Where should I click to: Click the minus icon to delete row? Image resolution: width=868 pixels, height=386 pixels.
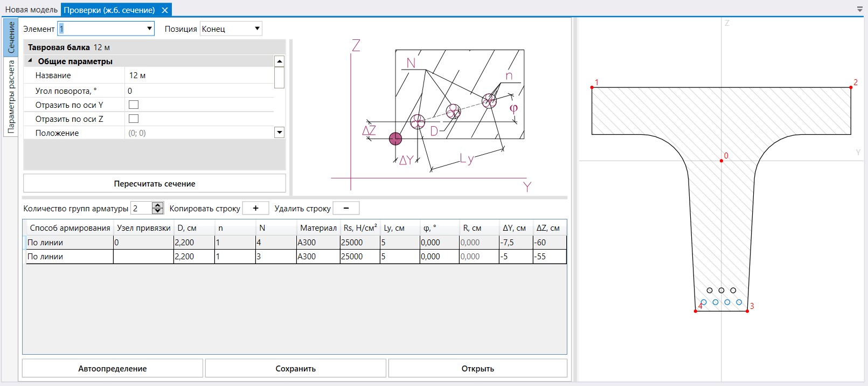(x=346, y=208)
